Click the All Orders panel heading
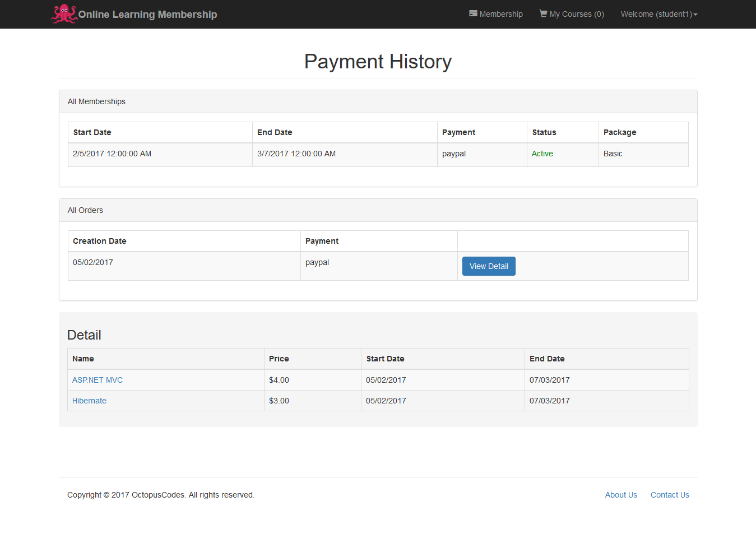The image size is (756, 534). (85, 210)
